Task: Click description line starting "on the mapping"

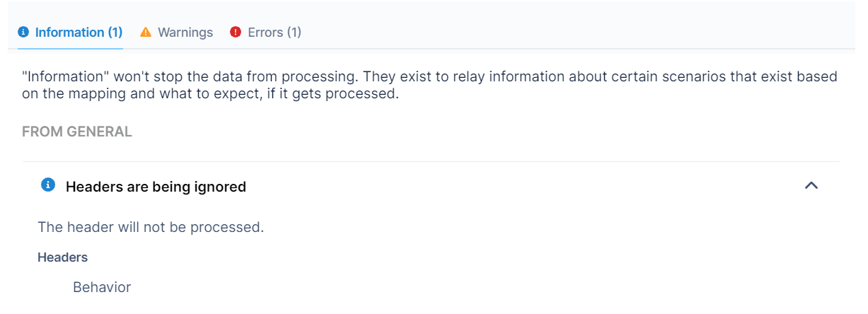Action: [210, 94]
